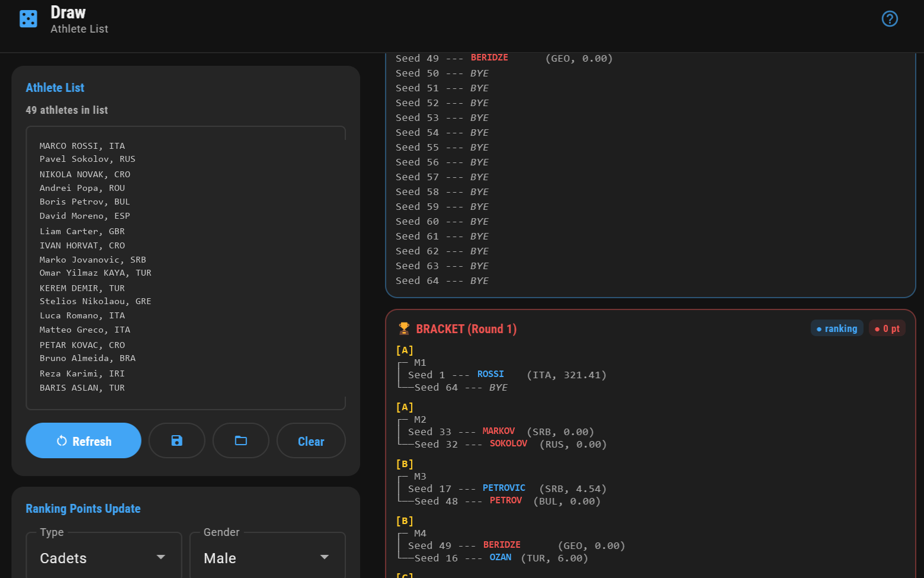
Task: Save athlete list with floppy disk icon
Action: 177,440
